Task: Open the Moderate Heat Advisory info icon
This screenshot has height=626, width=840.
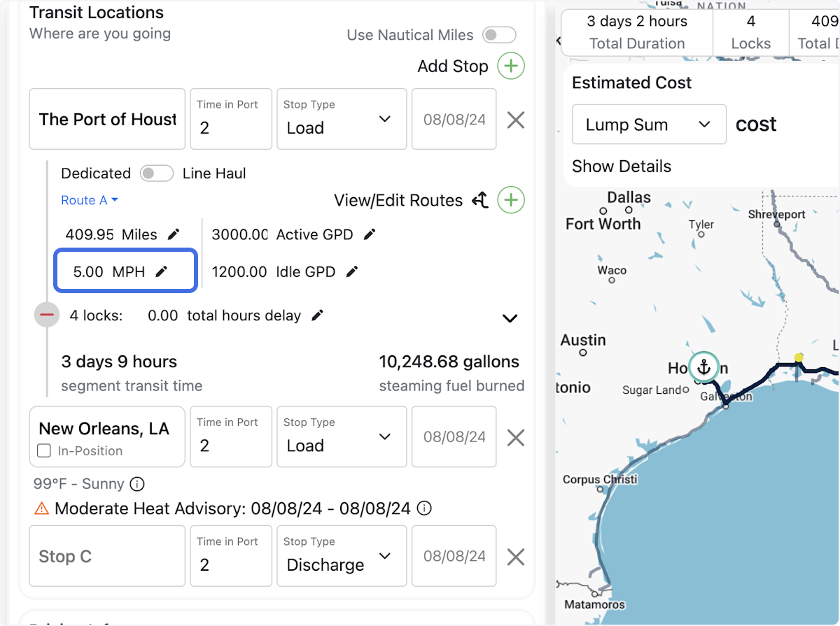Action: [x=424, y=508]
